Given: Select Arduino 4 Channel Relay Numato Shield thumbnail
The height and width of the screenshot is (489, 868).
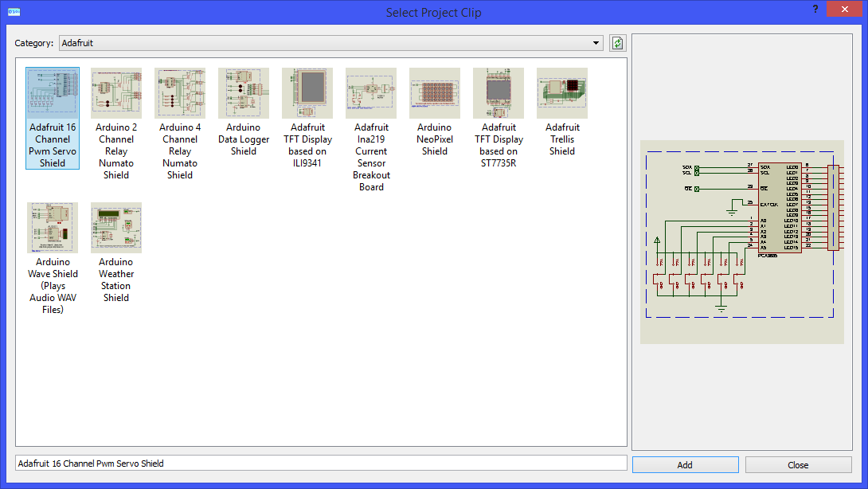Looking at the screenshot, I should 180,93.
